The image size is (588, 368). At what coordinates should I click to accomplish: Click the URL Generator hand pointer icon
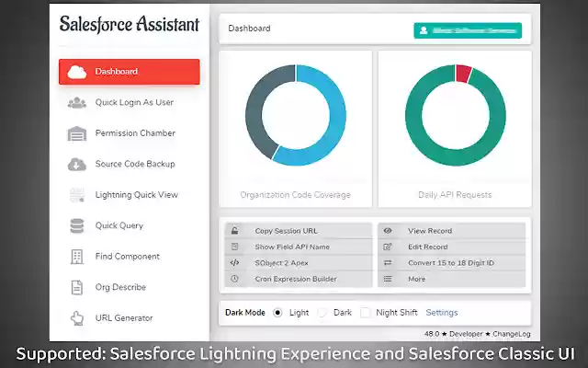[77, 318]
